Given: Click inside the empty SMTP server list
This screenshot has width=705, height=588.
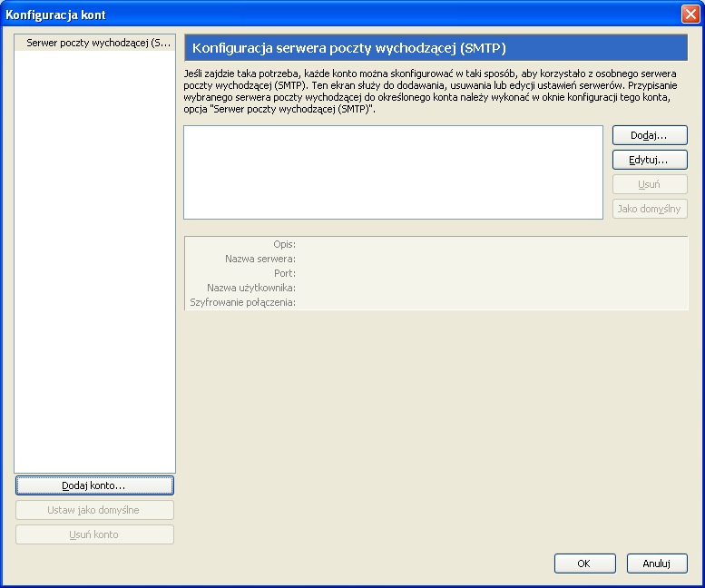Looking at the screenshot, I should point(393,172).
